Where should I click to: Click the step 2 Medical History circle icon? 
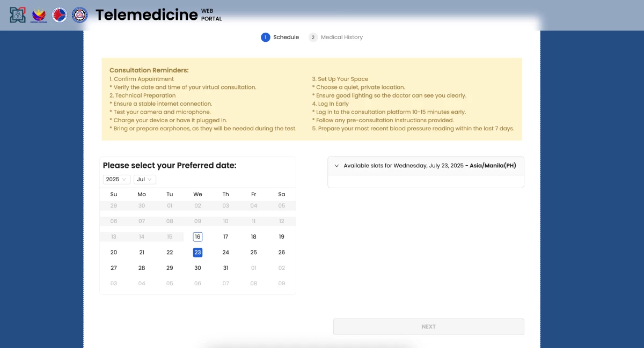[313, 37]
